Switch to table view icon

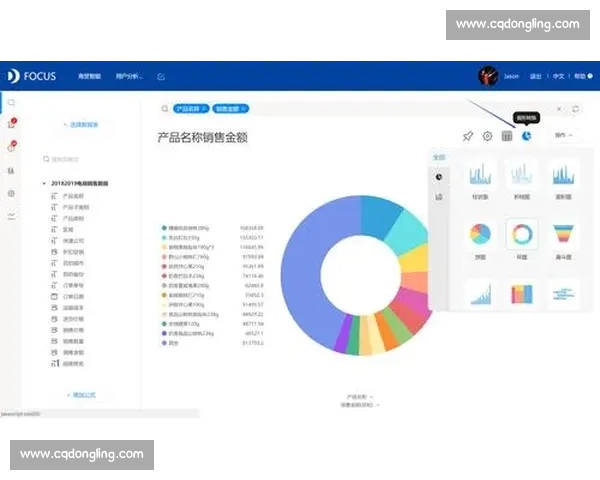[507, 136]
